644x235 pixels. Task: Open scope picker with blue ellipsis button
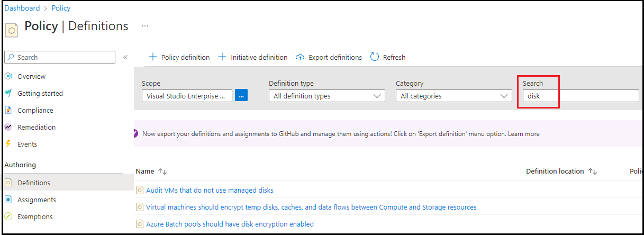point(241,96)
